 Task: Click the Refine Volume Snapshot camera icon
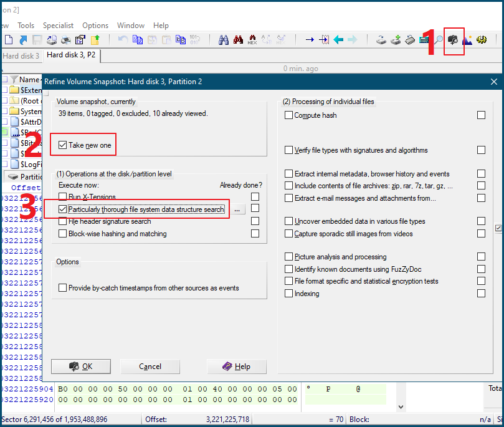pos(454,40)
